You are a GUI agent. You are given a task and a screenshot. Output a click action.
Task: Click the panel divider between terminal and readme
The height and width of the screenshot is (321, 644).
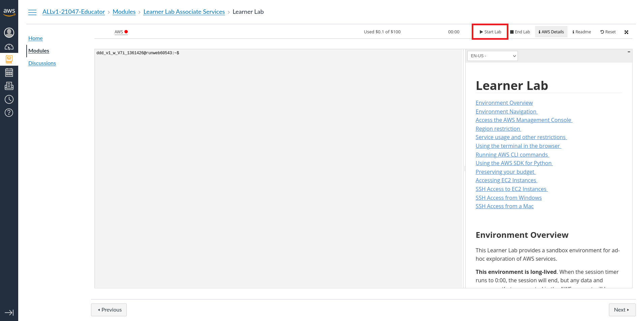pyautogui.click(x=464, y=168)
